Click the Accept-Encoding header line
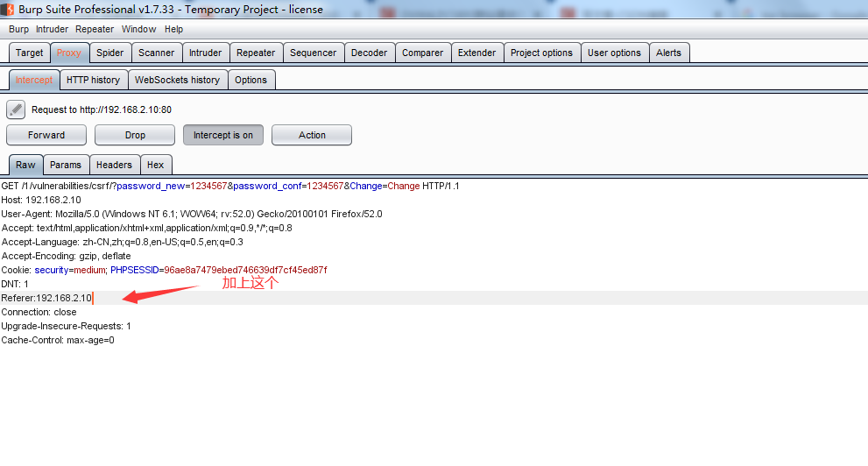This screenshot has width=868, height=466. click(x=66, y=257)
